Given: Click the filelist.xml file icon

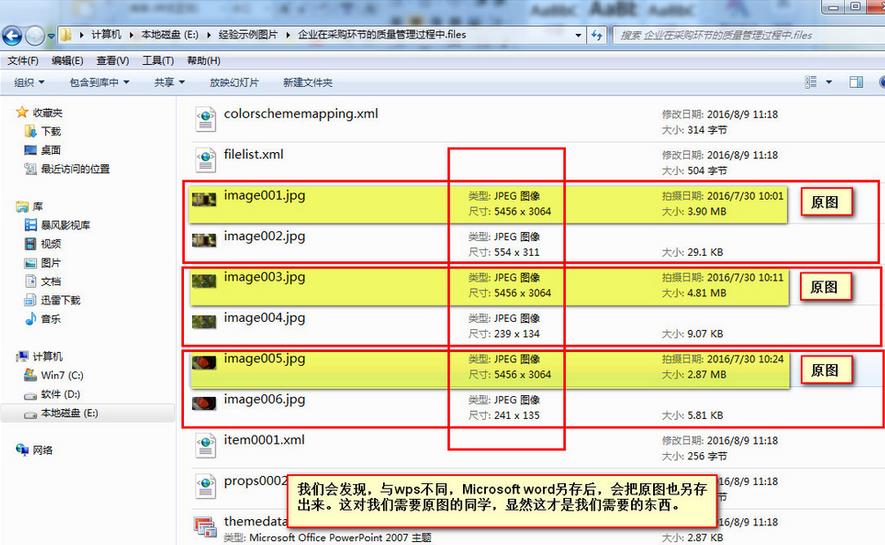Looking at the screenshot, I should [205, 160].
